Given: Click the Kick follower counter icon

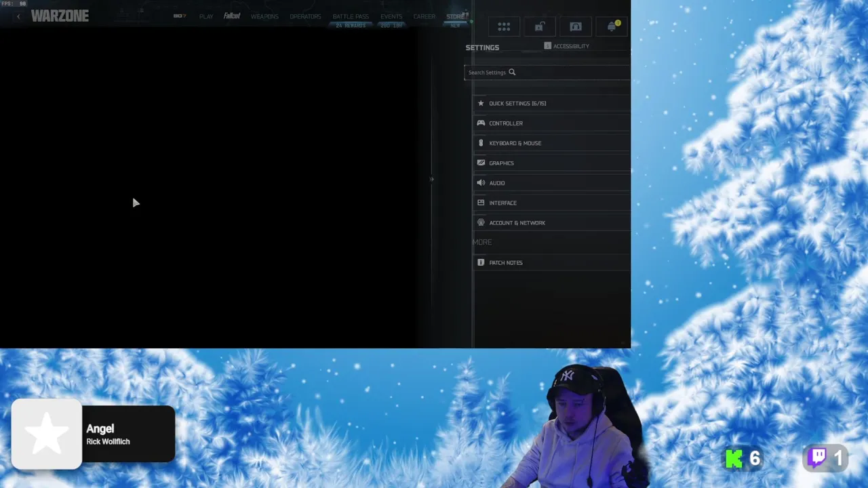Looking at the screenshot, I should [734, 459].
